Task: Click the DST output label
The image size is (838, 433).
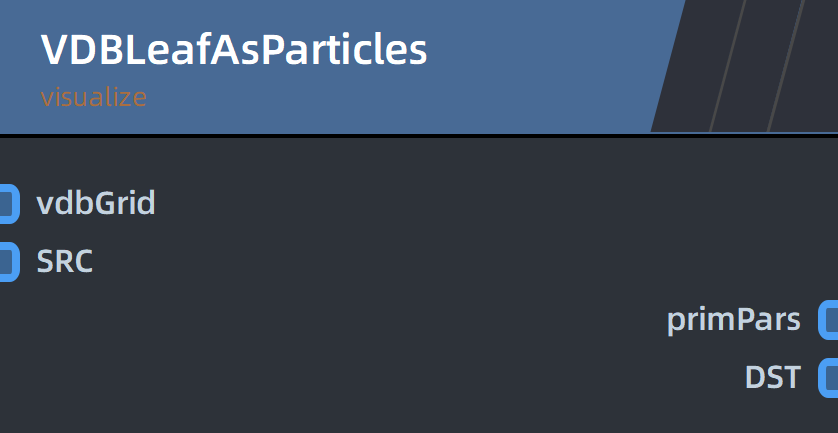Action: click(x=773, y=377)
